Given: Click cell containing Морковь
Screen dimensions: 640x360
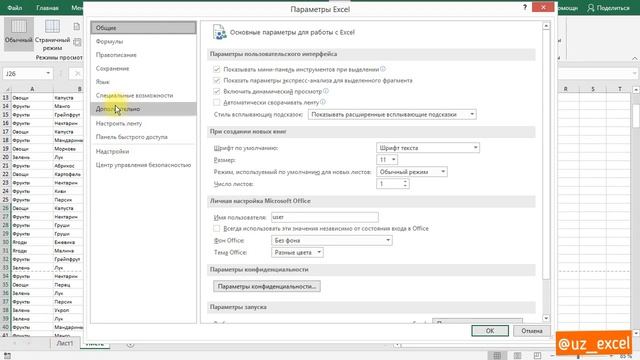Looking at the screenshot, I should click(68, 149).
